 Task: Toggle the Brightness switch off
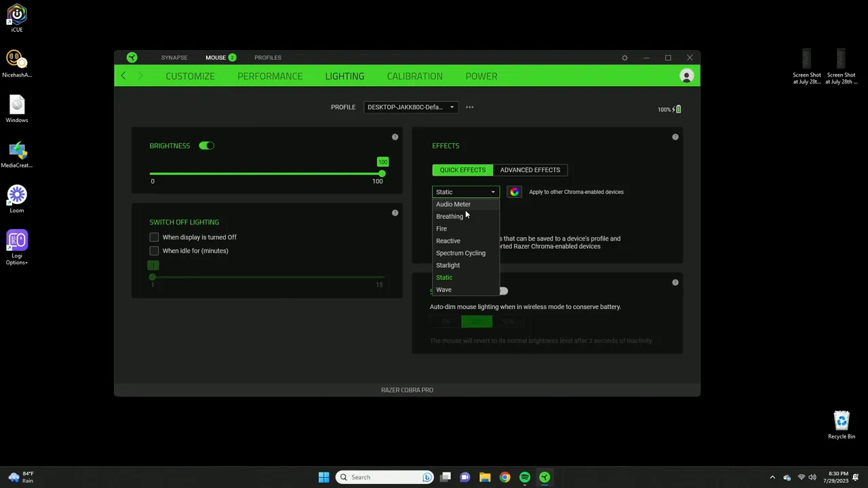point(206,145)
